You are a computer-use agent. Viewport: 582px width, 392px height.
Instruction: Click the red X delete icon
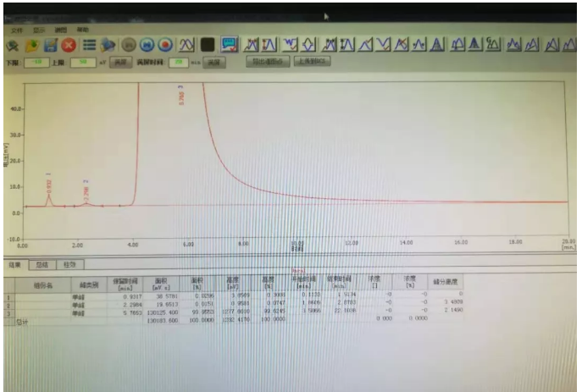[69, 45]
